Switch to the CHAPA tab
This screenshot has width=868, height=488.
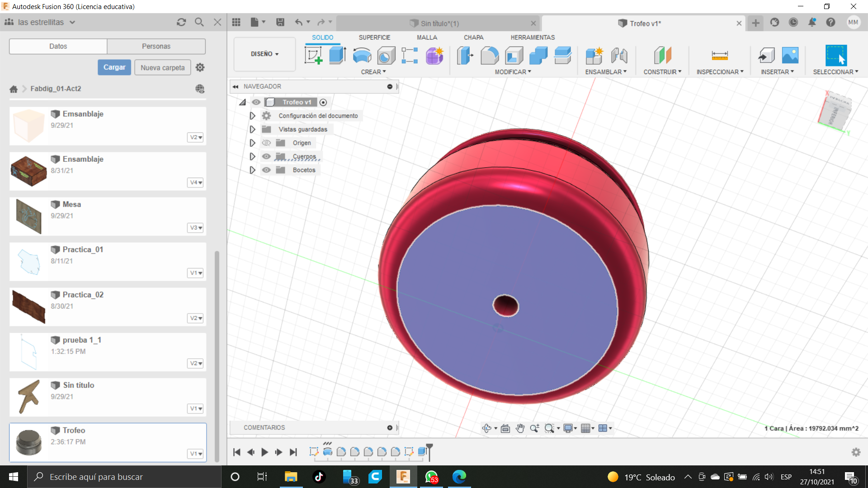coord(473,38)
